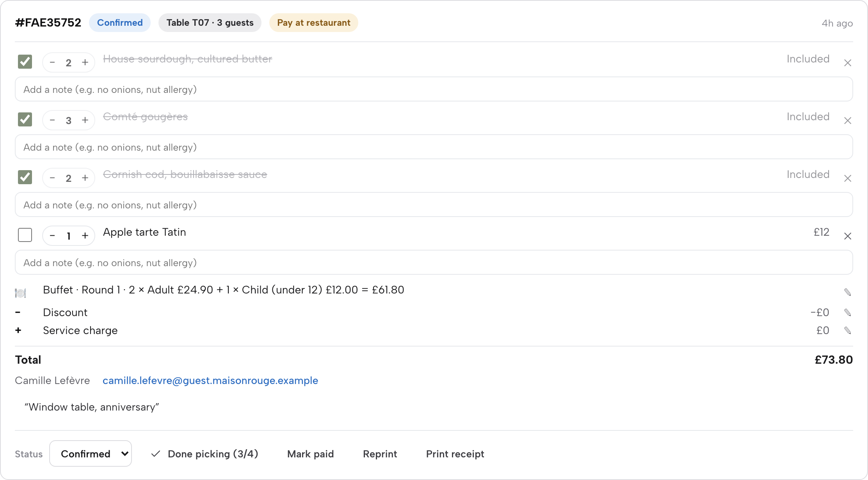This screenshot has height=480, width=868.
Task: Uncheck Comté gougères picked checkbox
Action: point(25,119)
